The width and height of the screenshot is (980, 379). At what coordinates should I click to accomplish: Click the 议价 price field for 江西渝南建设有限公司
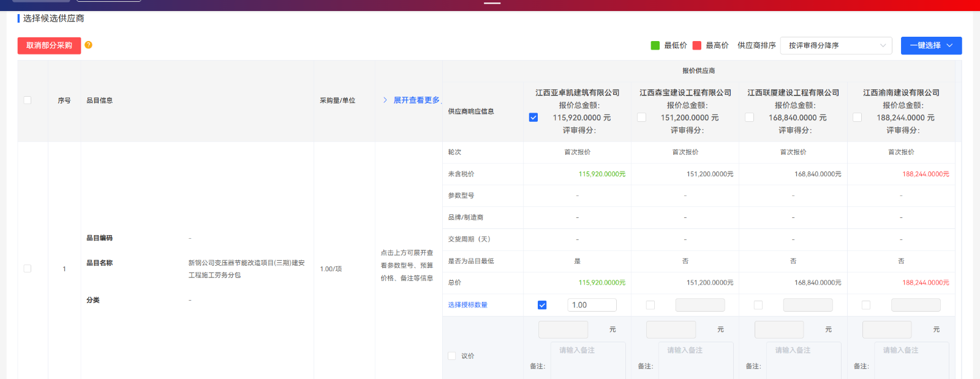887,329
